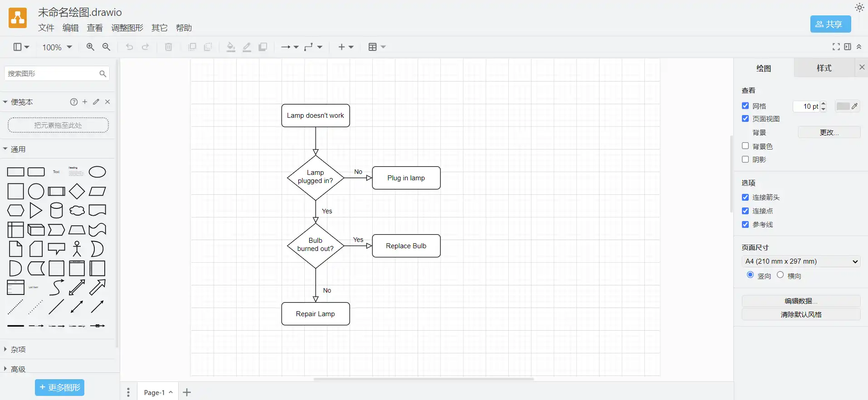The image size is (868, 400).
Task: Pick the cloud shape from general shapes
Action: pyautogui.click(x=77, y=211)
